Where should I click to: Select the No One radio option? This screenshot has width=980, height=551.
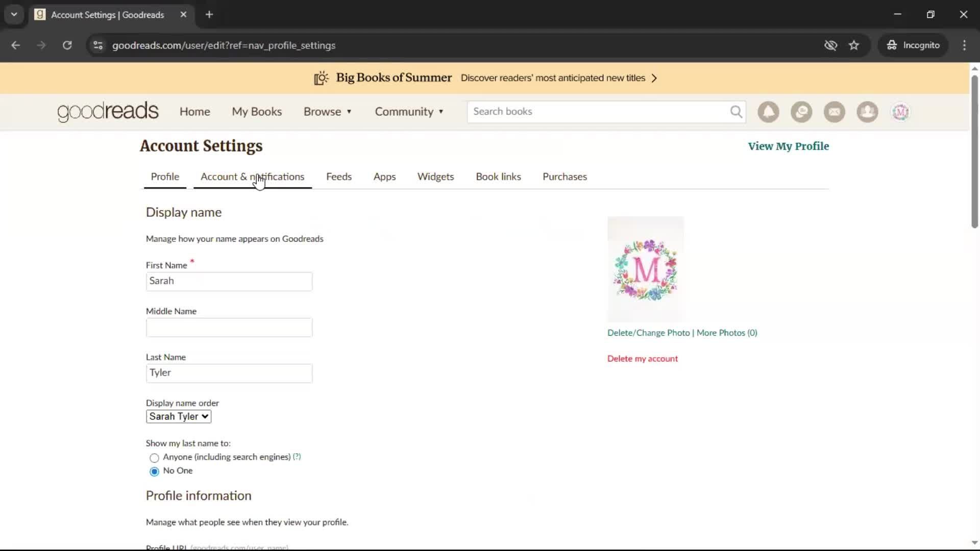click(x=154, y=471)
